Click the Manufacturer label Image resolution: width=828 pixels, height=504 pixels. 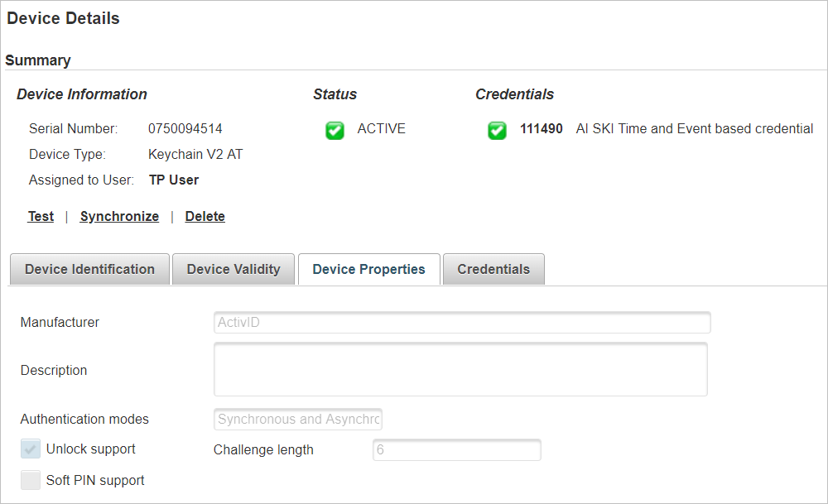click(x=60, y=323)
